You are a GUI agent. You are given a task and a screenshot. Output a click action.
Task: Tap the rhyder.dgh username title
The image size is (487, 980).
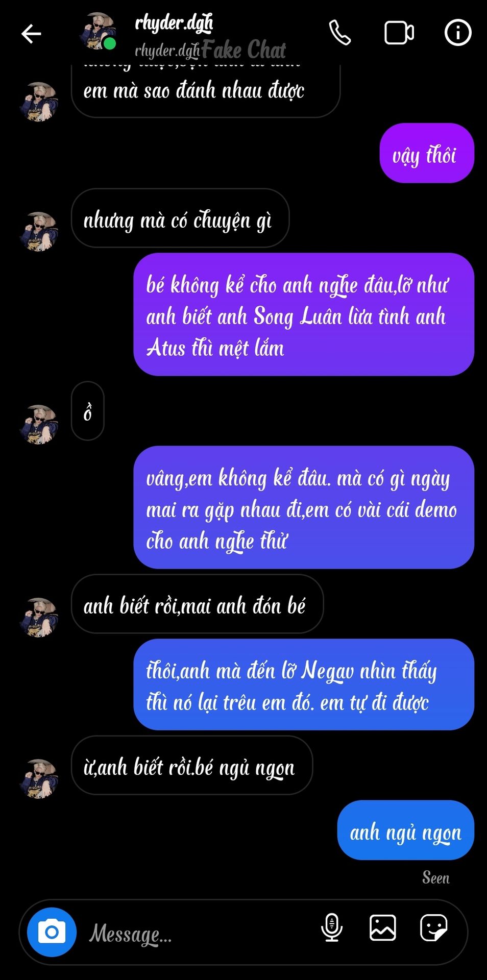click(174, 23)
